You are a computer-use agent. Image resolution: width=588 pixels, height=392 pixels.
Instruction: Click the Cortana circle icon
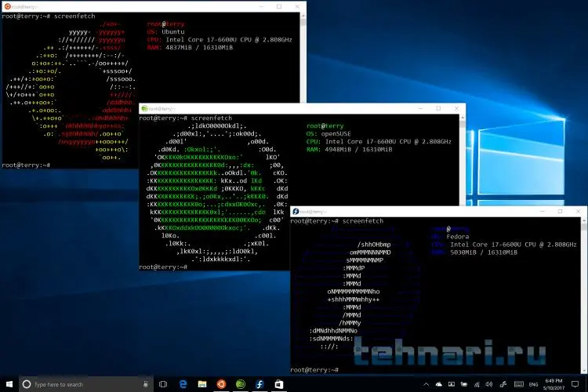tap(26, 384)
